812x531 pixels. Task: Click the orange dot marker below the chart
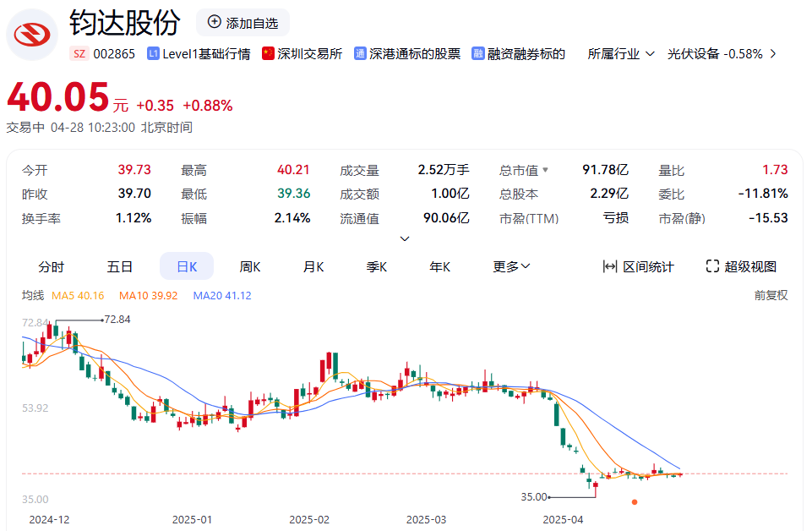click(635, 502)
